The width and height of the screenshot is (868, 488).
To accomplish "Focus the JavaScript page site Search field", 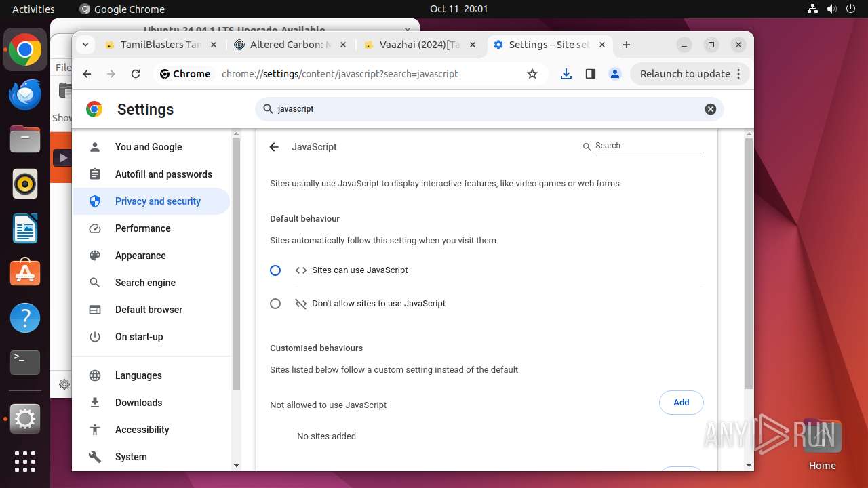I will (x=649, y=146).
